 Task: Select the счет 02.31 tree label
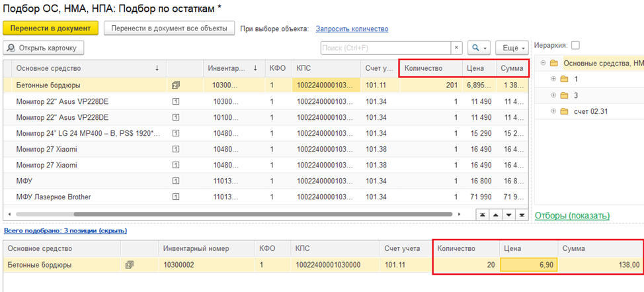[591, 111]
